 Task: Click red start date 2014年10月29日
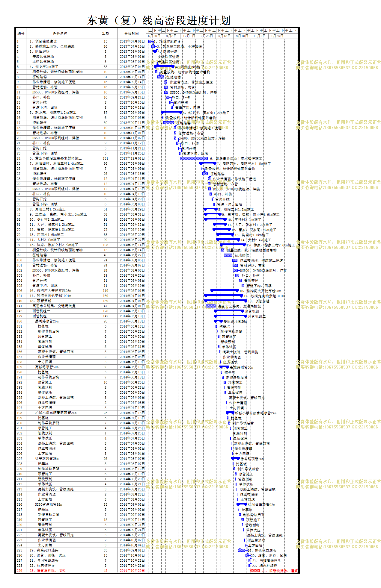(x=132, y=571)
